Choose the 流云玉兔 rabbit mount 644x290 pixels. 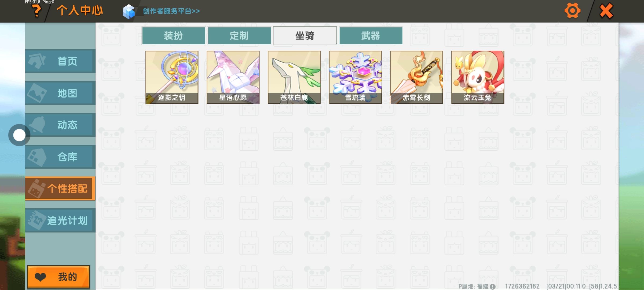click(478, 77)
